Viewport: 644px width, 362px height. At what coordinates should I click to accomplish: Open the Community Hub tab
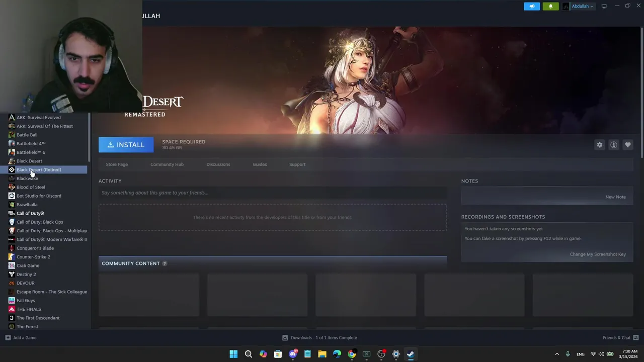167,164
